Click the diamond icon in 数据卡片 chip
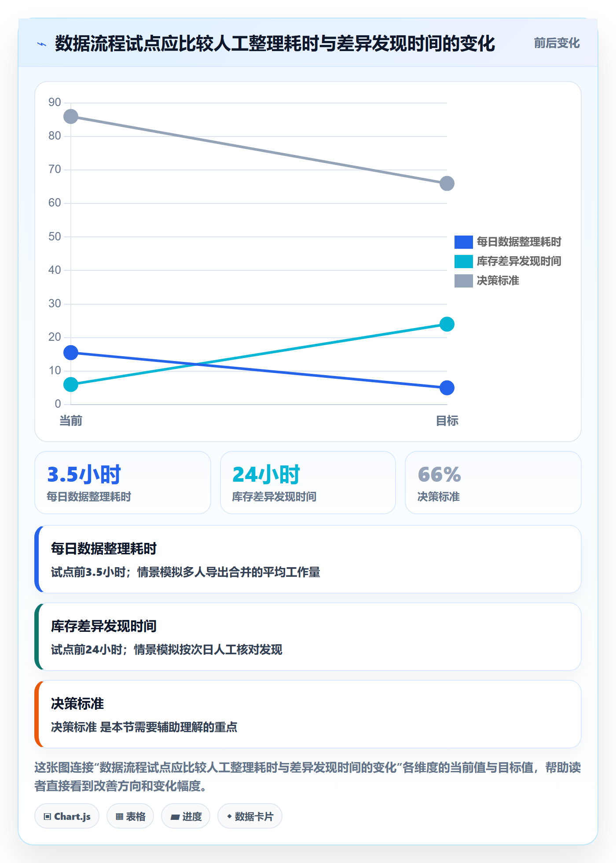616x863 pixels. [x=229, y=816]
